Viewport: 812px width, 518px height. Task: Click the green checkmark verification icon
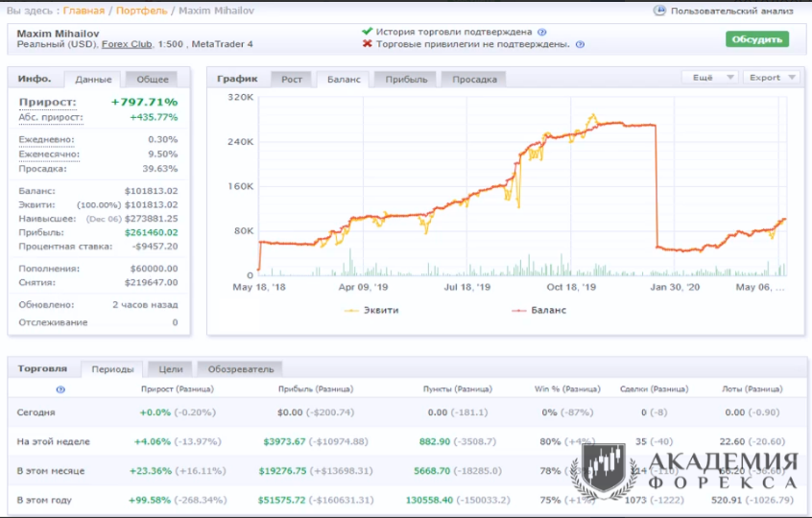(367, 32)
